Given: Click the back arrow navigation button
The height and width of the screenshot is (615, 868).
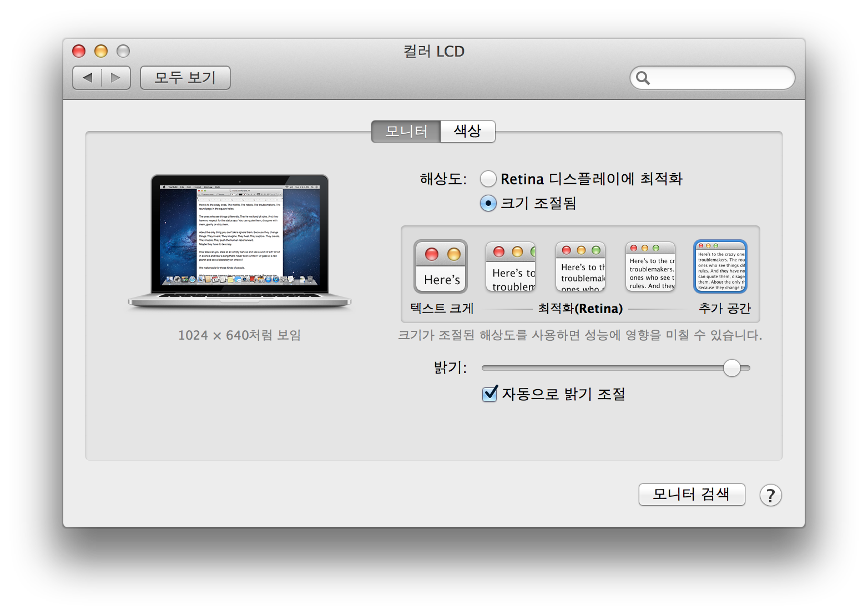Looking at the screenshot, I should pos(88,78).
